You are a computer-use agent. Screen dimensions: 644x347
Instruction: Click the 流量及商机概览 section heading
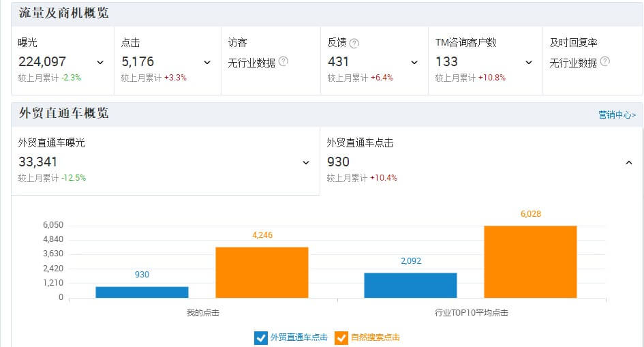click(63, 13)
